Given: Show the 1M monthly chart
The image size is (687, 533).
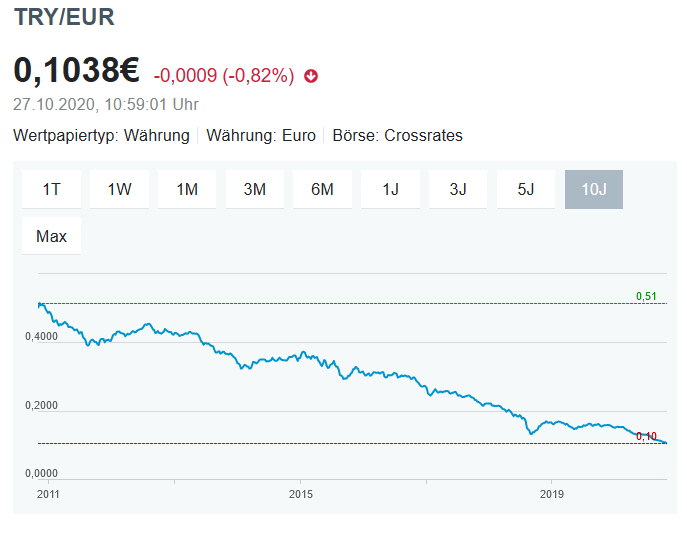Looking at the screenshot, I should (187, 189).
